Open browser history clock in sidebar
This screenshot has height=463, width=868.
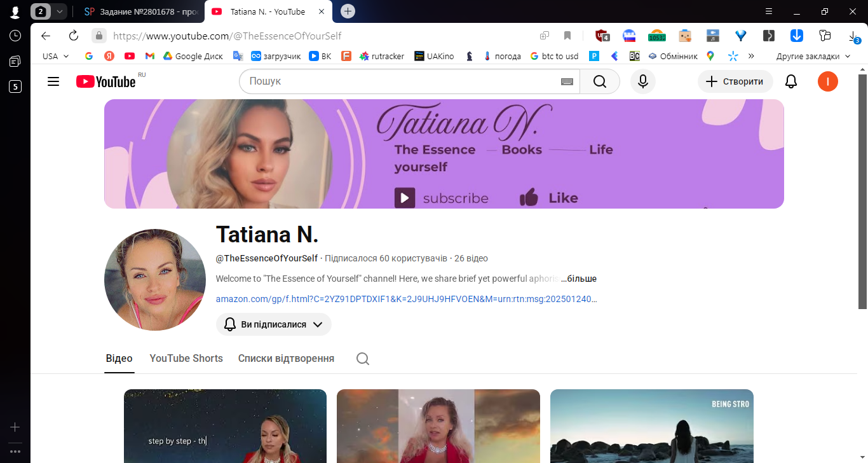[15, 36]
